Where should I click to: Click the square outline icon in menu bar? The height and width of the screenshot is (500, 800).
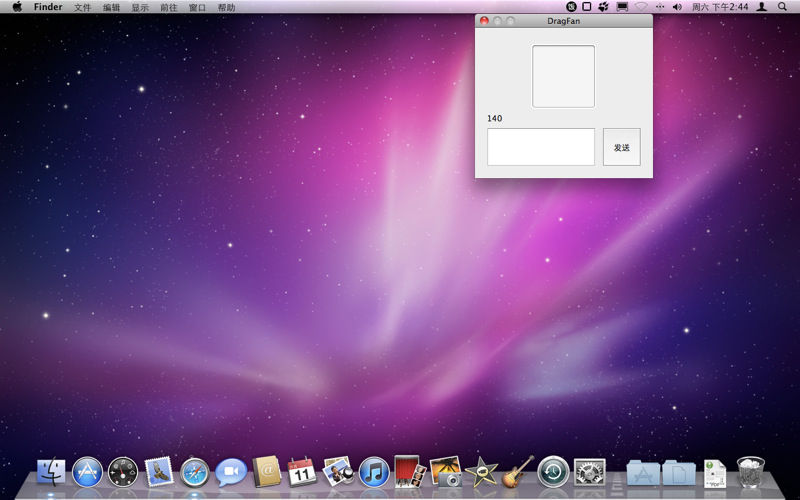(x=587, y=7)
